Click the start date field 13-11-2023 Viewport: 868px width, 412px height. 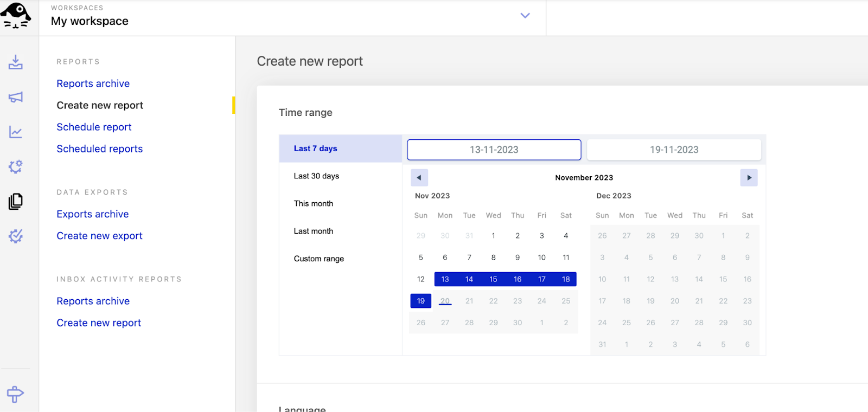pyautogui.click(x=494, y=150)
